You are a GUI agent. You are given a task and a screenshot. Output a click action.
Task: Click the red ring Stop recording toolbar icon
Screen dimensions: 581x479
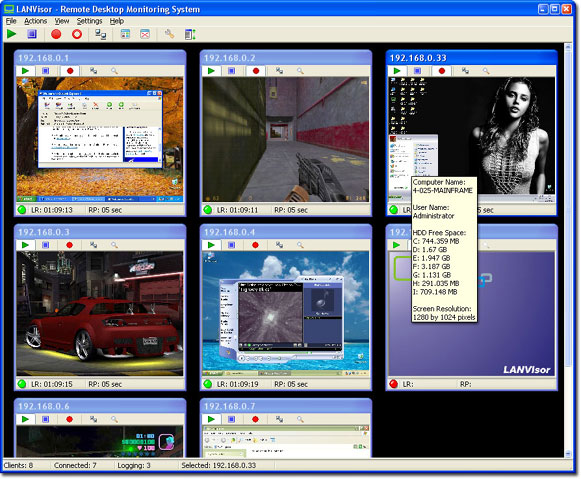(77, 34)
